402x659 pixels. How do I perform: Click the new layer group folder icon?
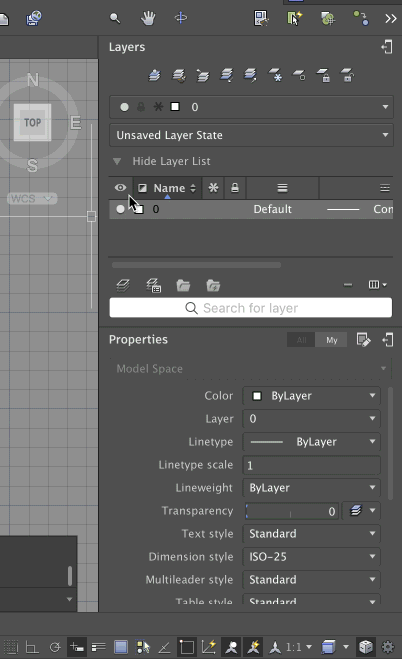[x=183, y=285]
